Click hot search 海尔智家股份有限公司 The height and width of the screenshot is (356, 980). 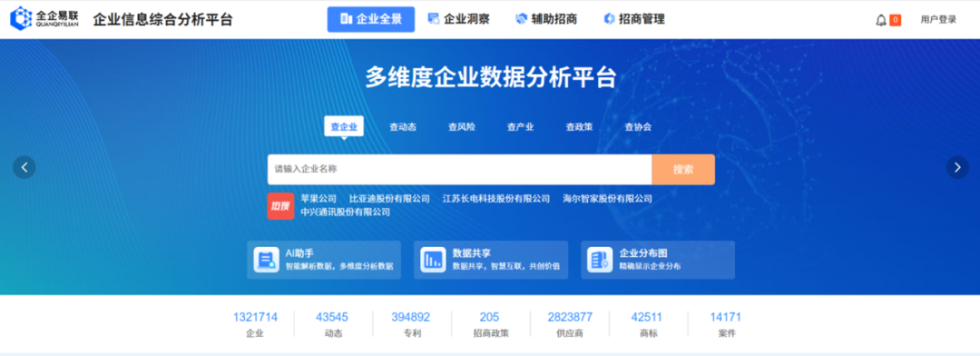(x=607, y=198)
